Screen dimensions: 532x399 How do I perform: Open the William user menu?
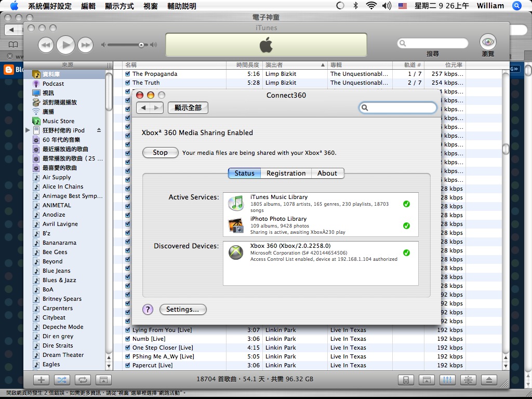pyautogui.click(x=490, y=6)
